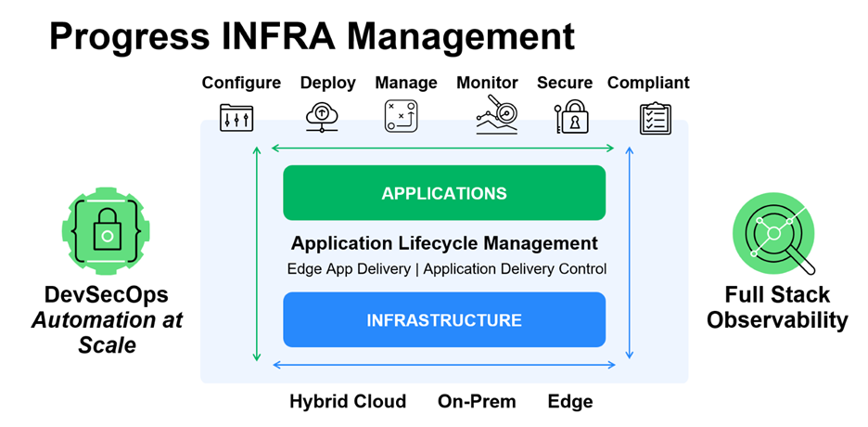Select the Hybrid Cloud label
Screen dimensions: 868x427
(x=348, y=402)
